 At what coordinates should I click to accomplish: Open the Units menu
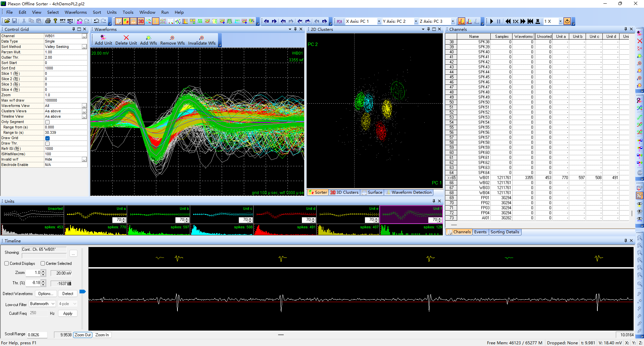coord(112,12)
